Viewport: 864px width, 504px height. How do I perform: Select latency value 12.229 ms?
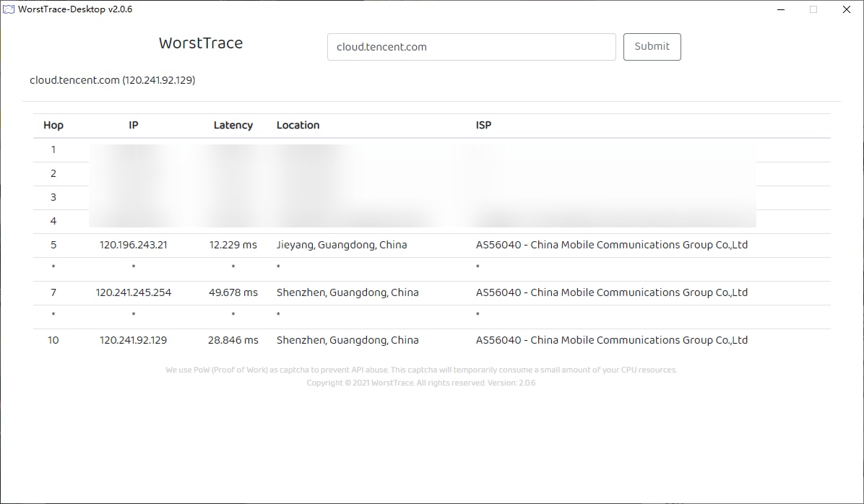click(233, 245)
